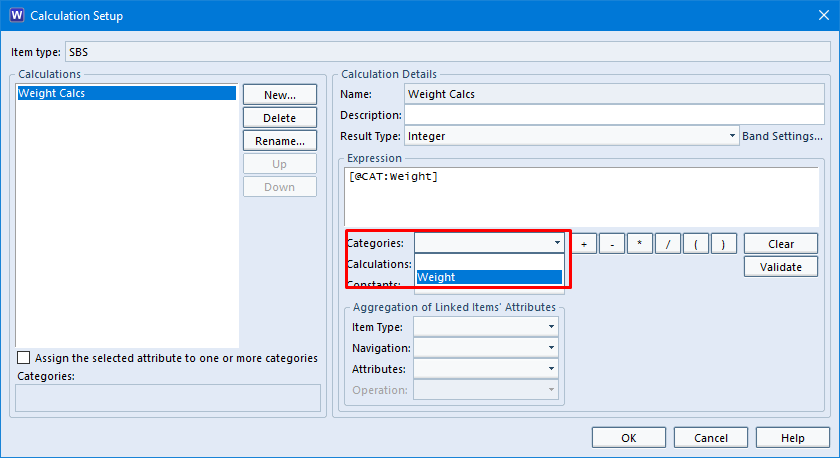Insert a closing parenthesis
This screenshot has width=840, height=458.
pyautogui.click(x=724, y=244)
